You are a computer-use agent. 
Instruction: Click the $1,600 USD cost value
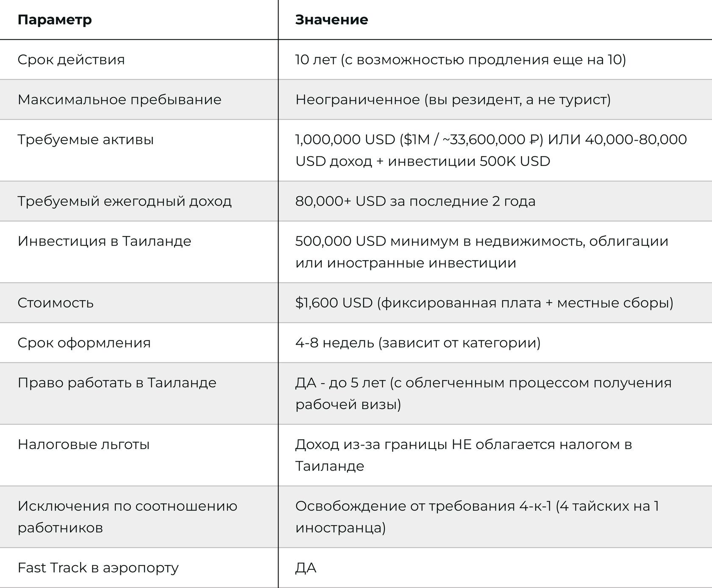[484, 303]
